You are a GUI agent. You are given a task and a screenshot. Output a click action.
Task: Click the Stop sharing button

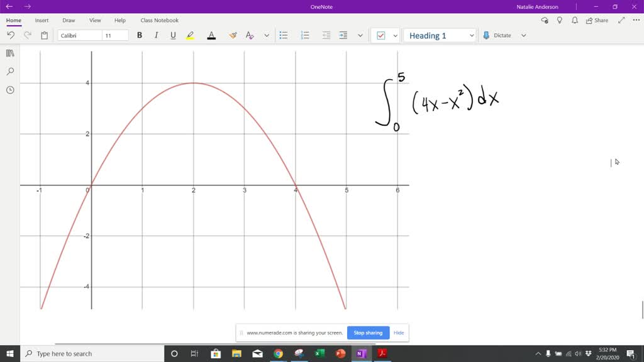(x=368, y=332)
